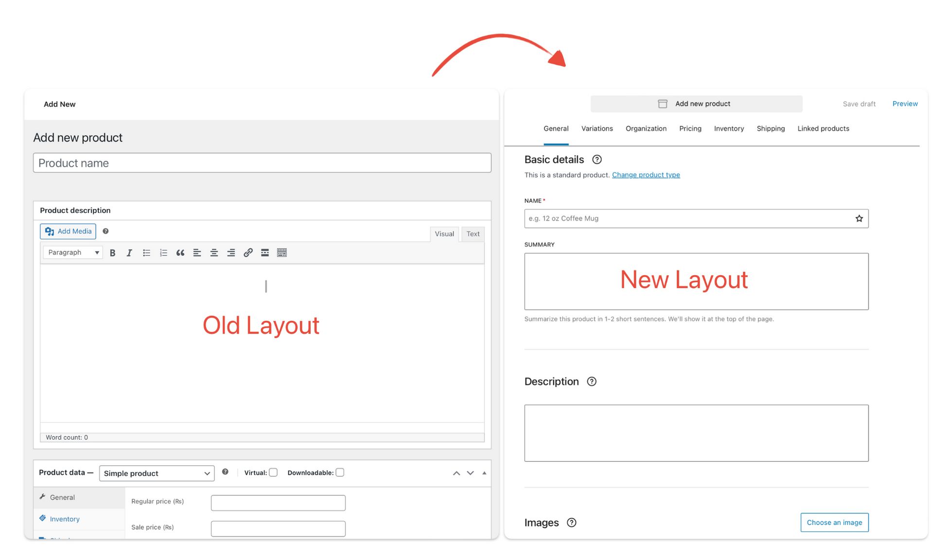Image resolution: width=948 pixels, height=560 pixels.
Task: Switch to the Visual editor tab
Action: pos(444,234)
